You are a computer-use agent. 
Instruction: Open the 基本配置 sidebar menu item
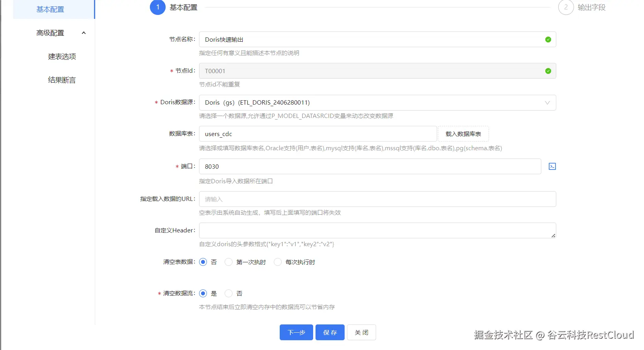[54, 9]
